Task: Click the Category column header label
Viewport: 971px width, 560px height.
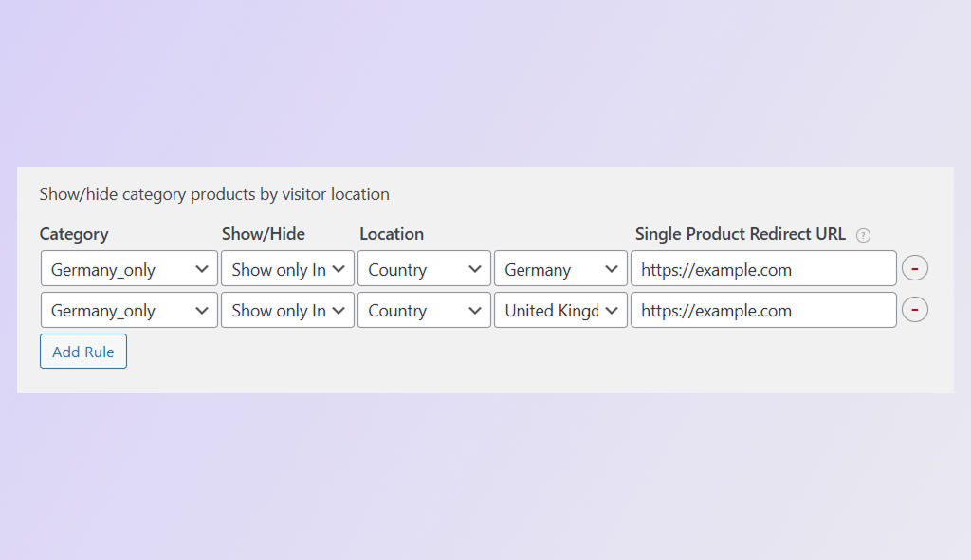Action: point(74,234)
